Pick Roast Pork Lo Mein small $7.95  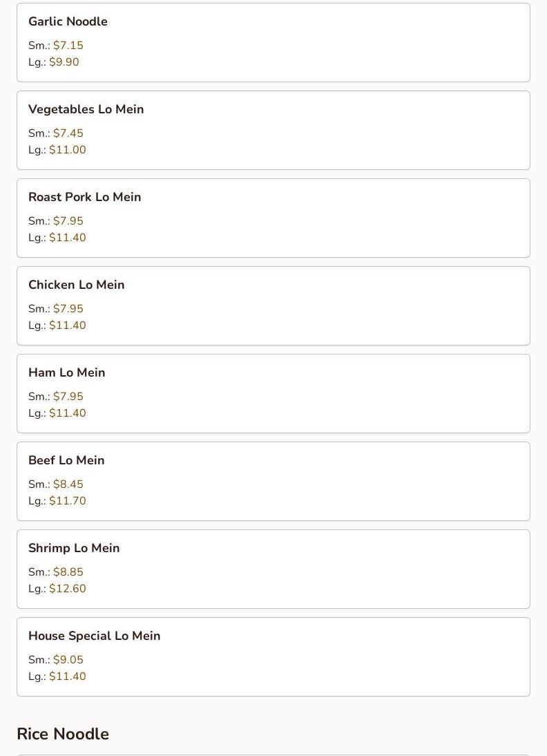click(68, 221)
